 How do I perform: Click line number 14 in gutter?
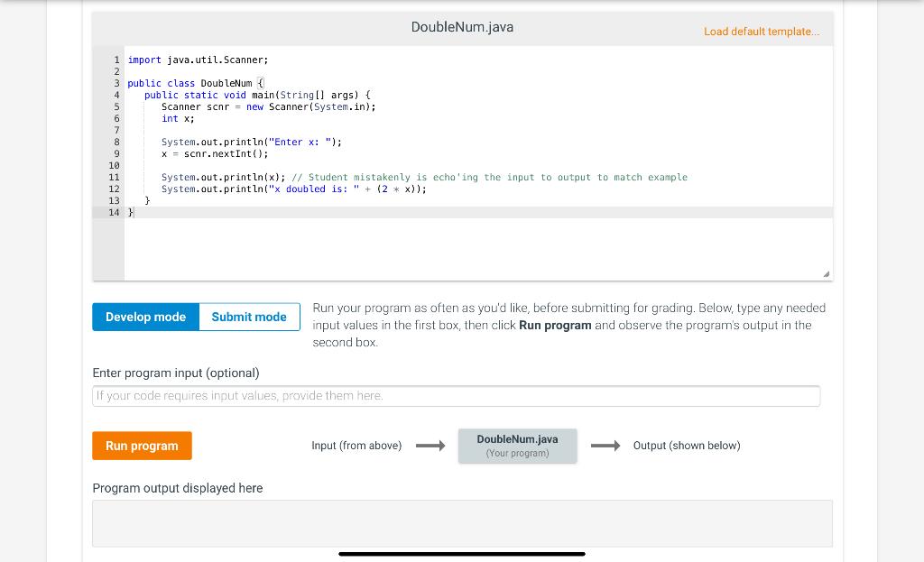[x=114, y=213]
